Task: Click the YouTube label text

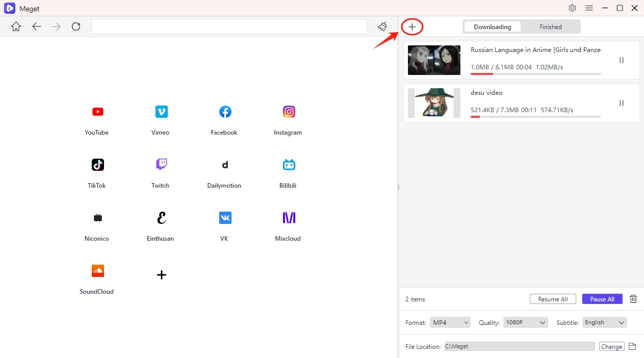Action: pyautogui.click(x=97, y=133)
